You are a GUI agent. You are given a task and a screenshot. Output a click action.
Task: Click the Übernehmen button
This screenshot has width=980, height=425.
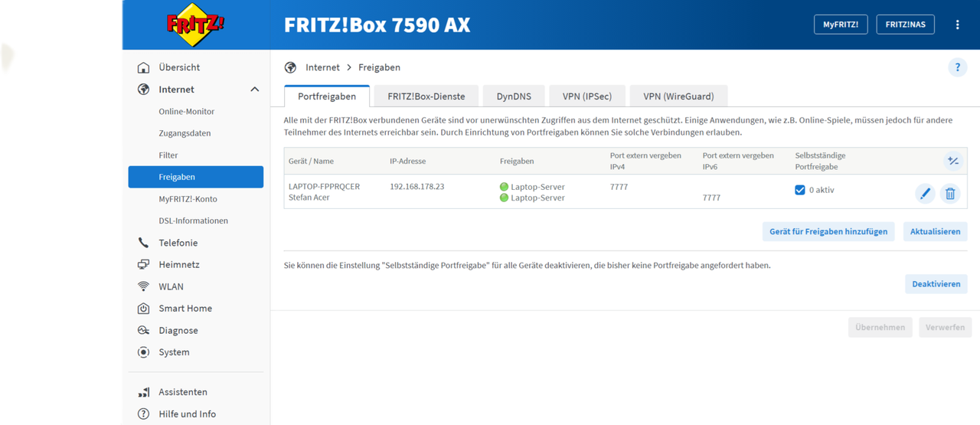[880, 327]
